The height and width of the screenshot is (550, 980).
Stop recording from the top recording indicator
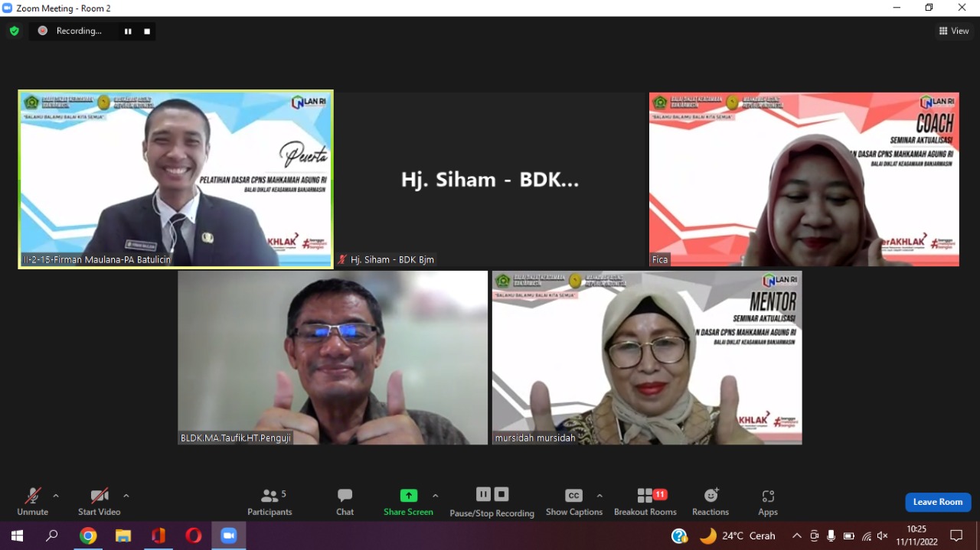(146, 31)
